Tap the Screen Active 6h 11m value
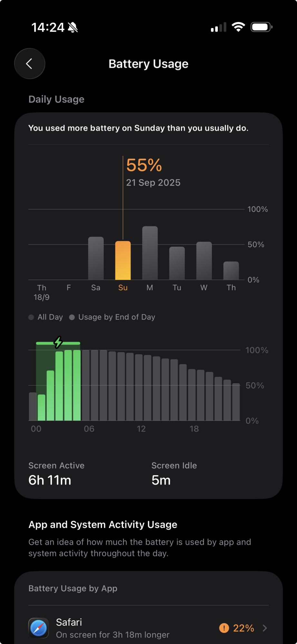 pos(50,480)
